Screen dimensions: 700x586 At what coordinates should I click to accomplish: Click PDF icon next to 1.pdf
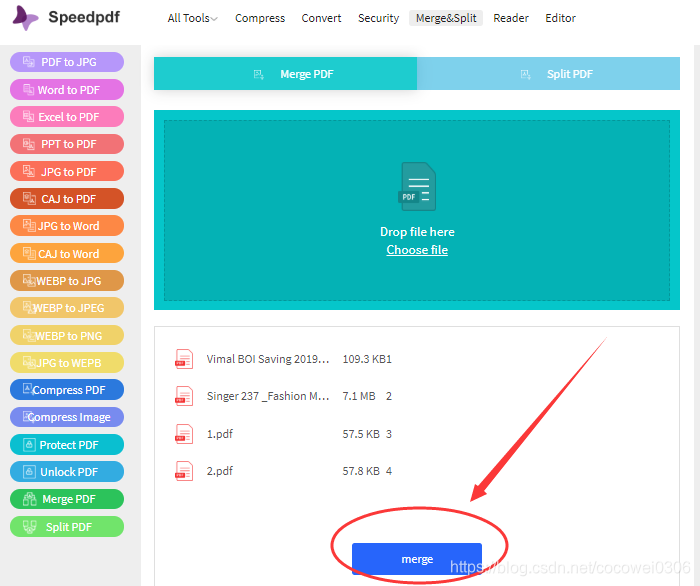pos(184,434)
